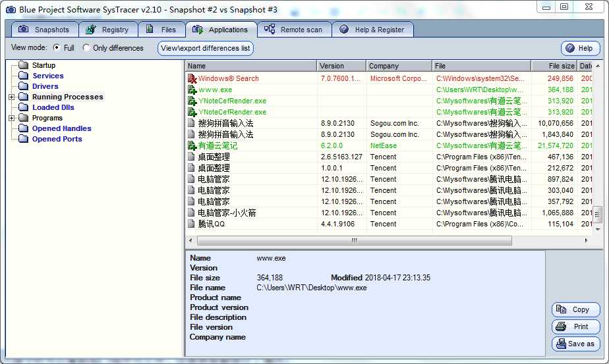Click the Snapshots tab camera icon

pos(24,29)
